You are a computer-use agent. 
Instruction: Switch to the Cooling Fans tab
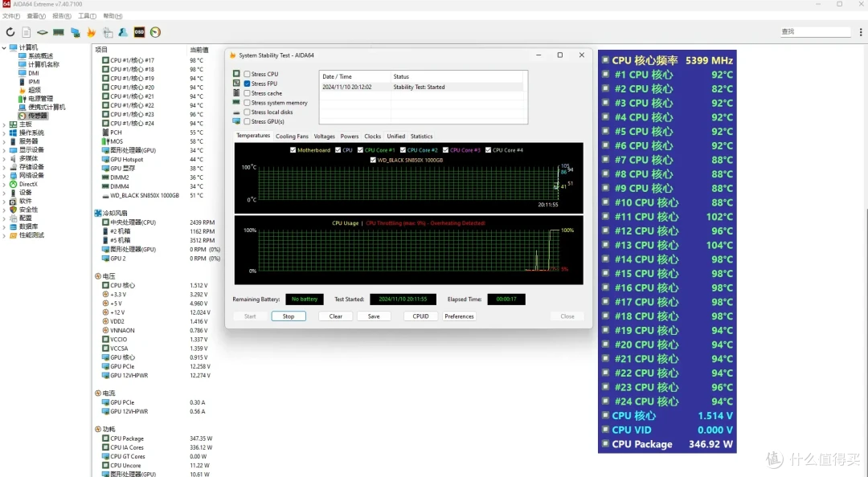point(292,137)
